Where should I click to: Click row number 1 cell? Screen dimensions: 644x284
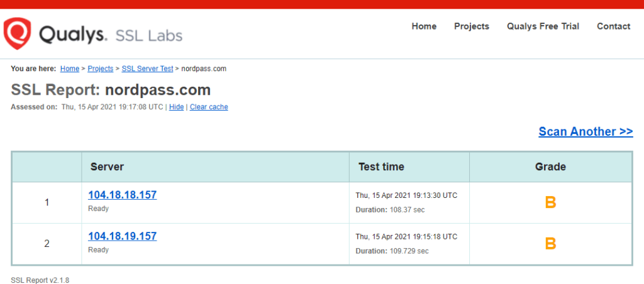point(47,203)
